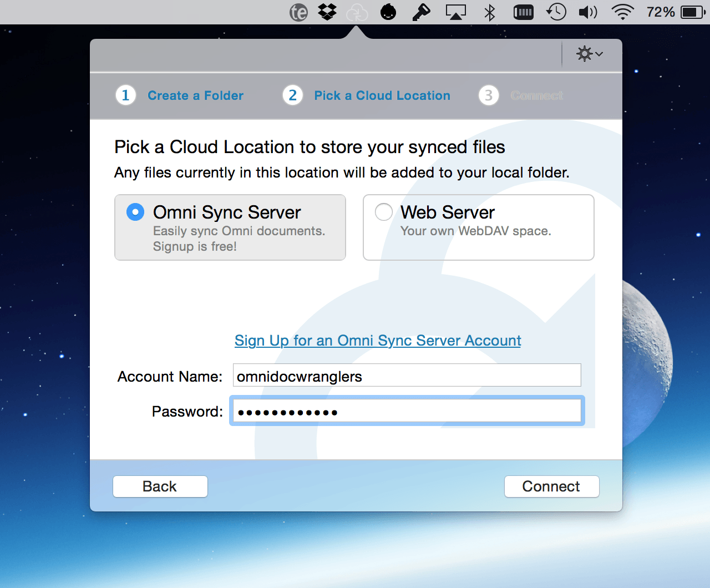Open the Bluetooth menu
The width and height of the screenshot is (710, 588).
pos(489,12)
